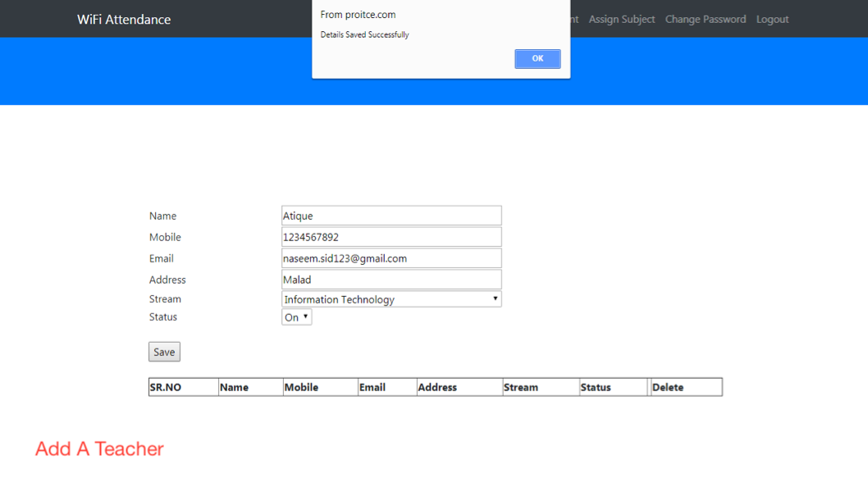The width and height of the screenshot is (868, 492).
Task: Click OK in the saved successfully alert
Action: [537, 59]
